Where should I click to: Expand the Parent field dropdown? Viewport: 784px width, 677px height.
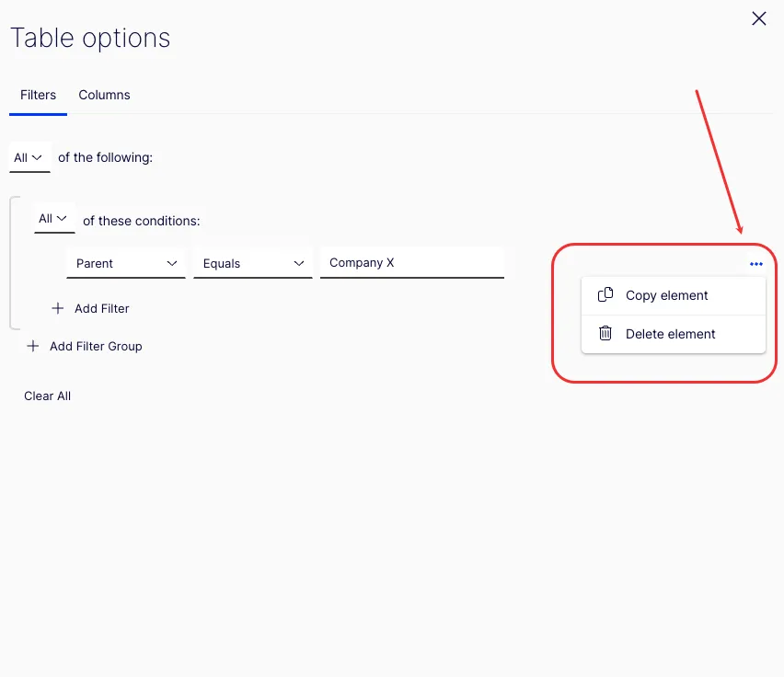pos(126,263)
